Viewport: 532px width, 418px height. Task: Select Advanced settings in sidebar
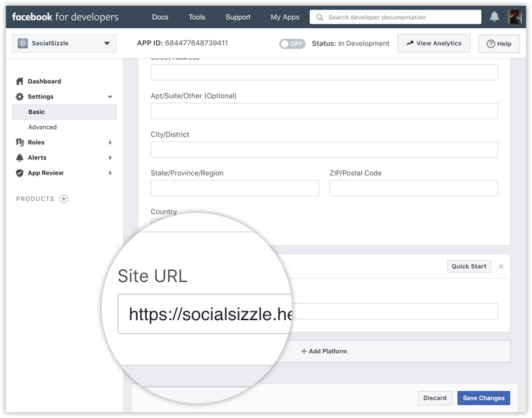(x=43, y=127)
